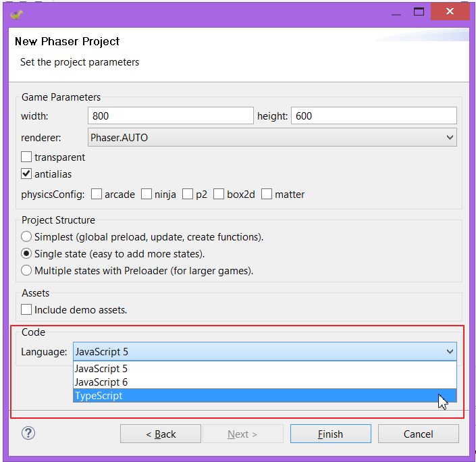Pick TypeScript from language list
Image resolution: width=476 pixels, height=462 pixels.
pyautogui.click(x=265, y=396)
